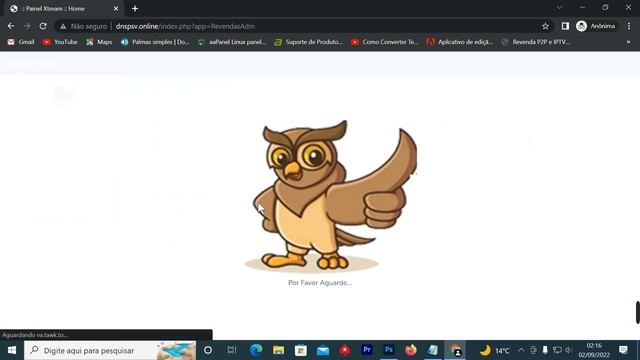Open the Windows Start menu

[12, 350]
